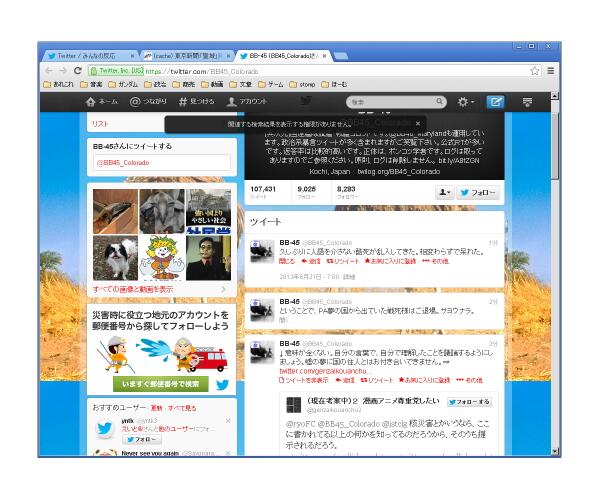Open the Account (アカウント) menu item
Screen dimensions: 600x500
click(247, 102)
